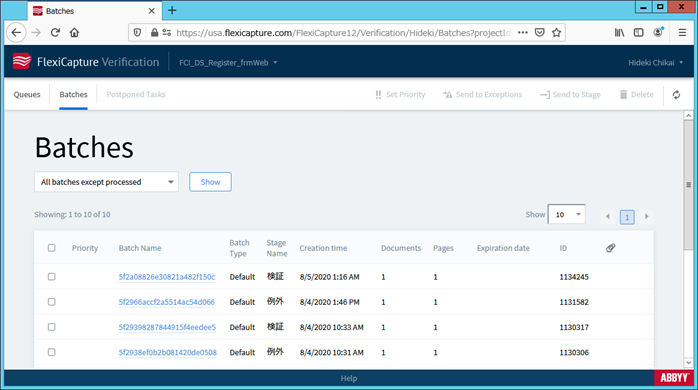Viewport: 698px width, 390px height.
Task: Open the Hideki Chikai user menu
Action: click(x=655, y=63)
